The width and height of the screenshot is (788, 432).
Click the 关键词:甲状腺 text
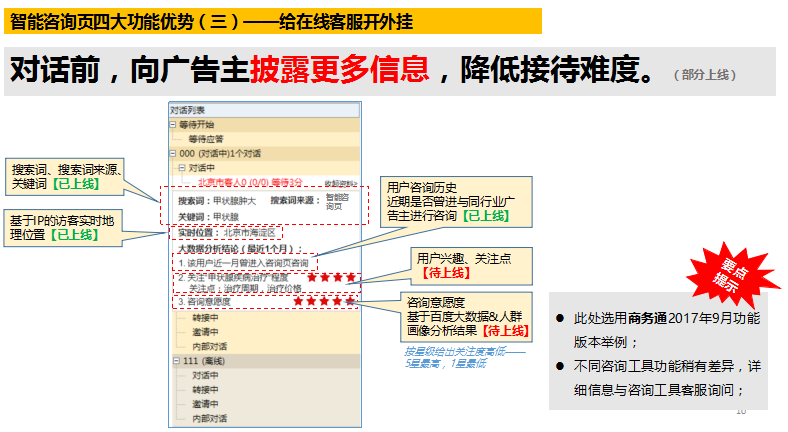click(208, 217)
